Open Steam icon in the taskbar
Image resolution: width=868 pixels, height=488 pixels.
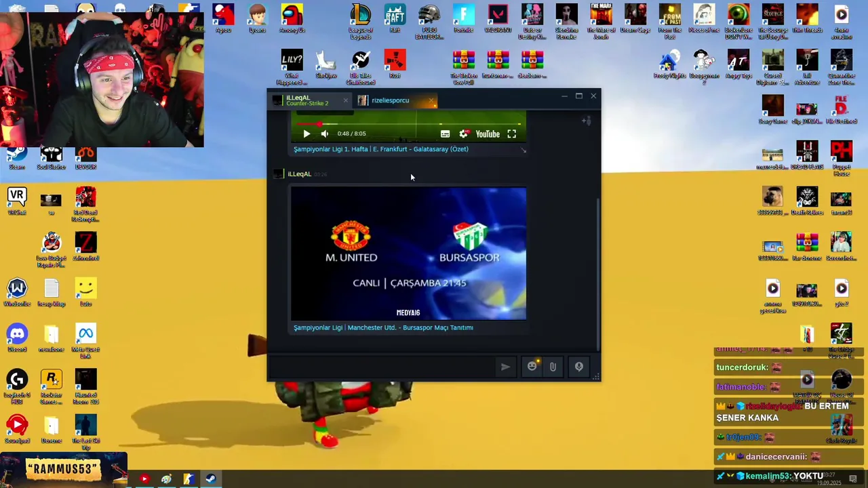pyautogui.click(x=211, y=479)
